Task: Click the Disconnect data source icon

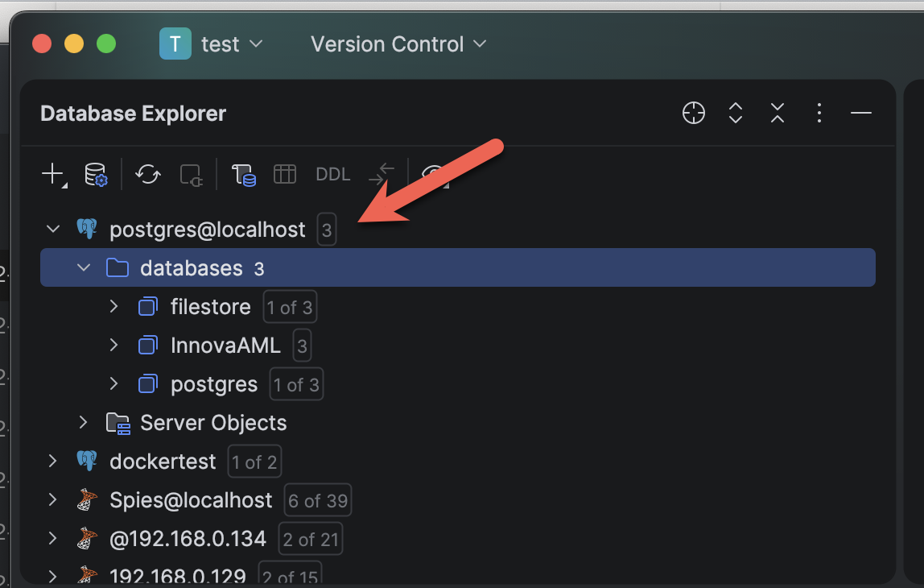Action: 191,174
